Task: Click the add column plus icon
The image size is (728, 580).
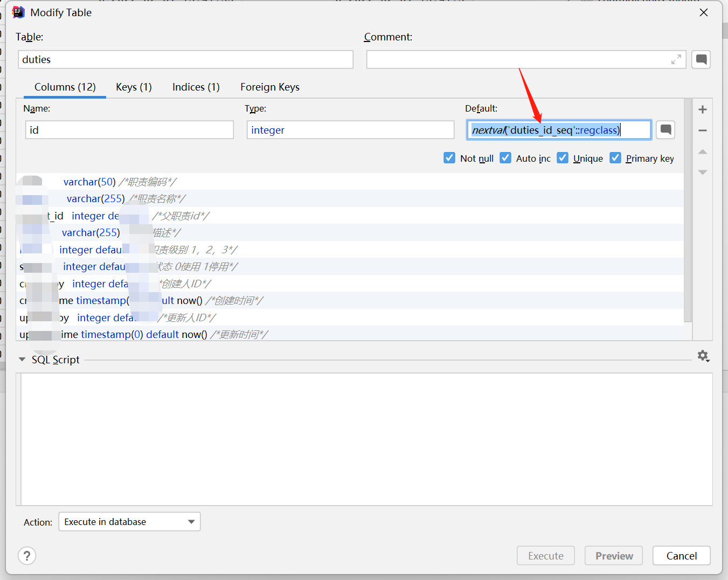Action: click(x=702, y=110)
